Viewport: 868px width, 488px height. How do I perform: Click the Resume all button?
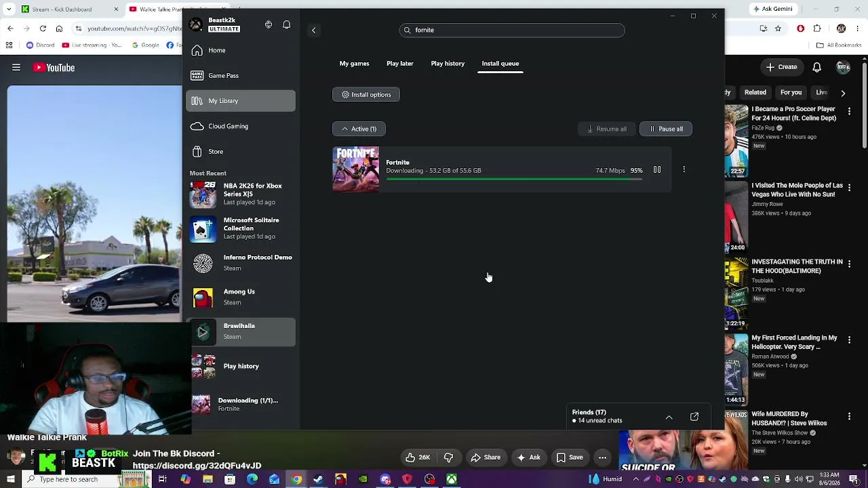point(607,129)
